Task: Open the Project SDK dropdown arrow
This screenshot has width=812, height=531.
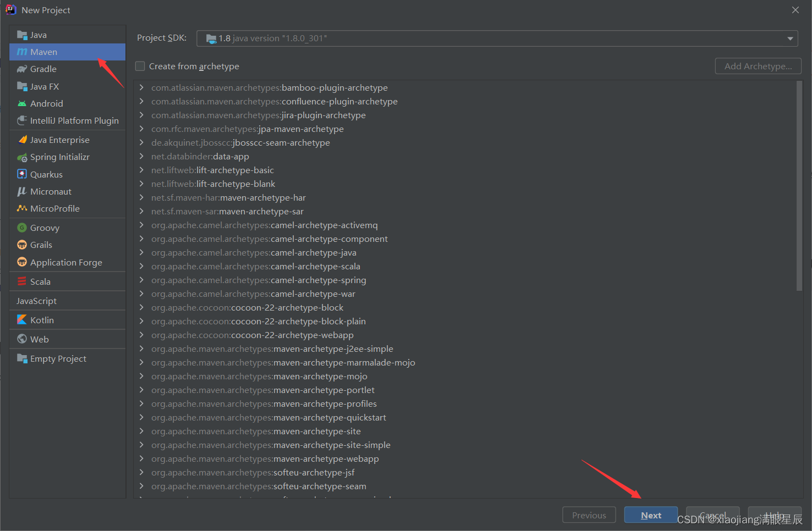Action: (790, 38)
